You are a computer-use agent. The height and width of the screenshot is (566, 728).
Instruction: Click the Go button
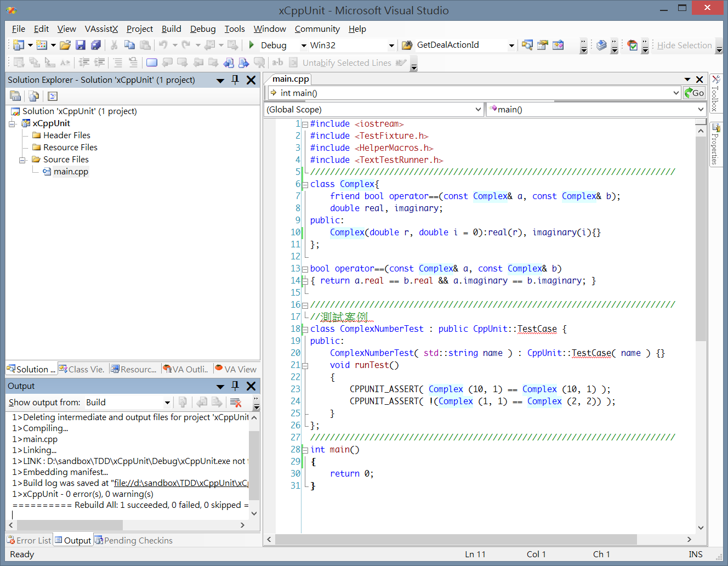coord(694,93)
